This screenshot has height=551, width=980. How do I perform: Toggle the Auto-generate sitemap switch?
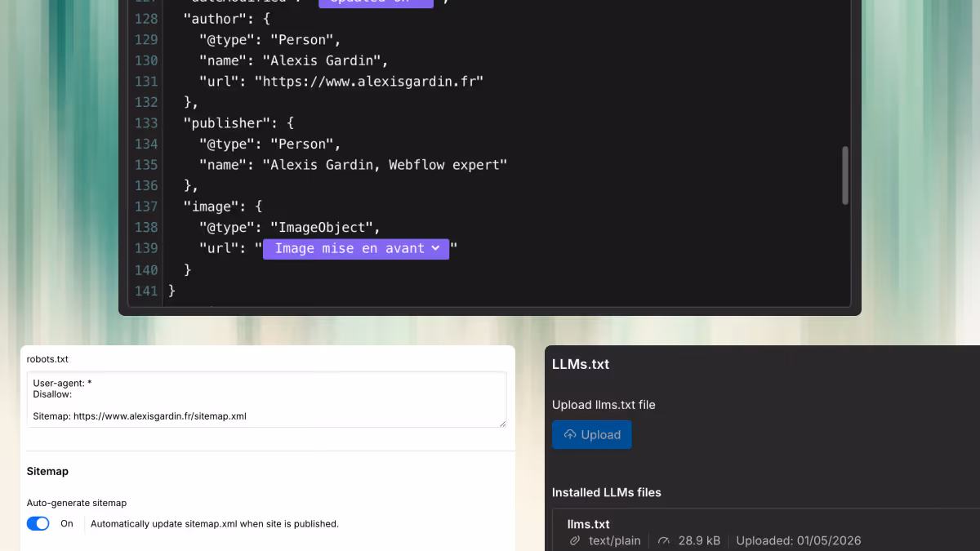pyautogui.click(x=38, y=523)
